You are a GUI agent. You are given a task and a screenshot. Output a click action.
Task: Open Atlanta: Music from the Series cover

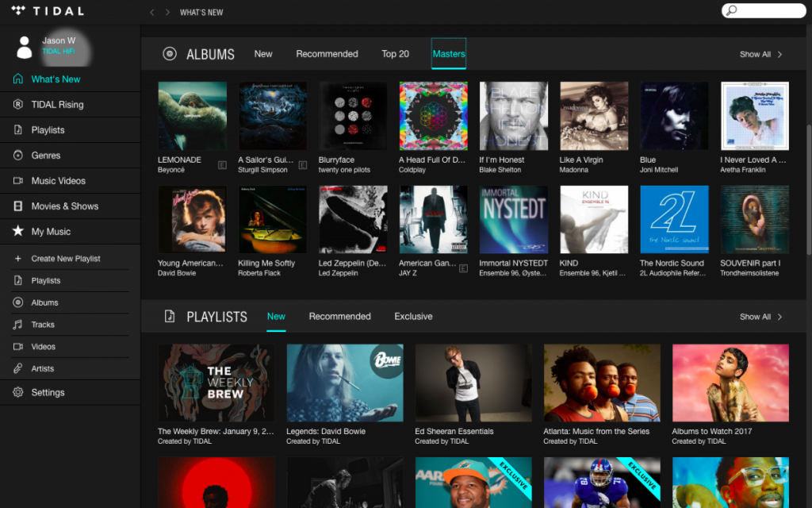(602, 383)
